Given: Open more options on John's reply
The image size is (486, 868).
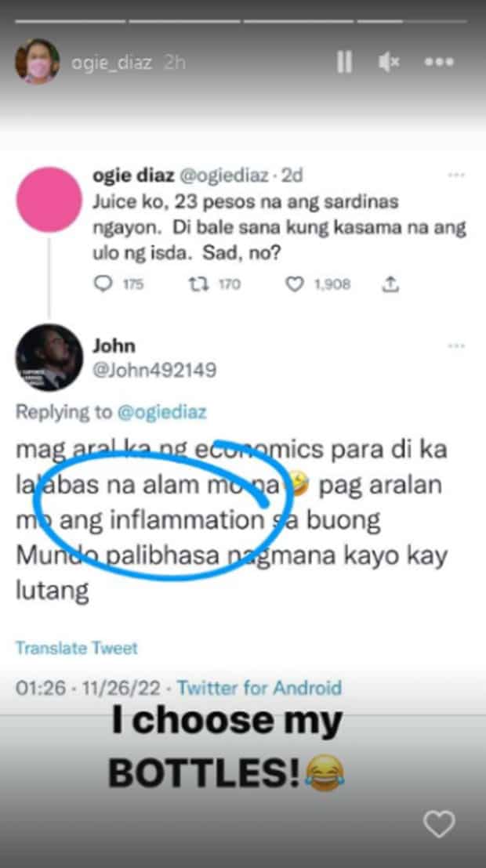Looking at the screenshot, I should 456,345.
